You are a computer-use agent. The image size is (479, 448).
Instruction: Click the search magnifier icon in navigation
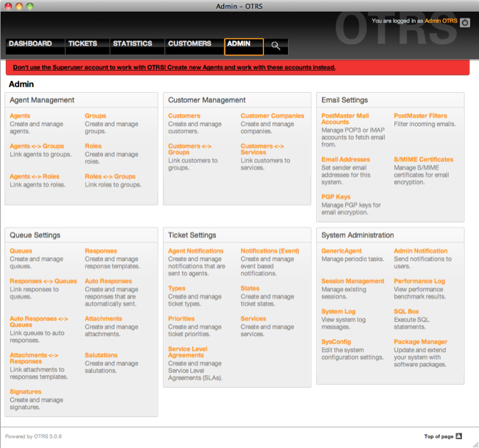pos(276,46)
